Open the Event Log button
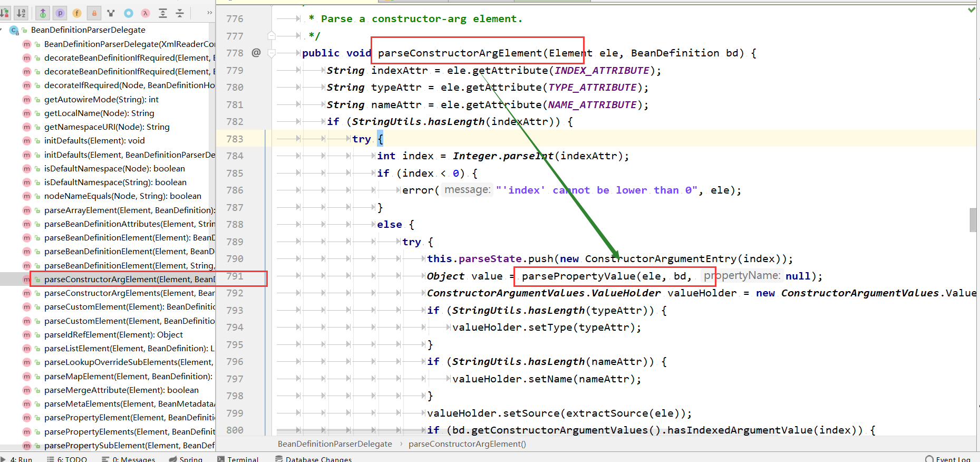Screen dimensions: 980x462 pyautogui.click(x=948, y=459)
